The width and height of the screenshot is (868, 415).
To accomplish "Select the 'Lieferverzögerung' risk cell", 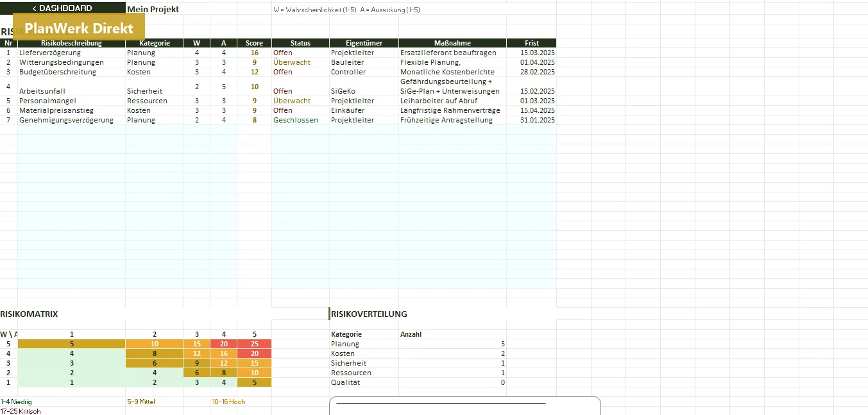I will click(71, 53).
